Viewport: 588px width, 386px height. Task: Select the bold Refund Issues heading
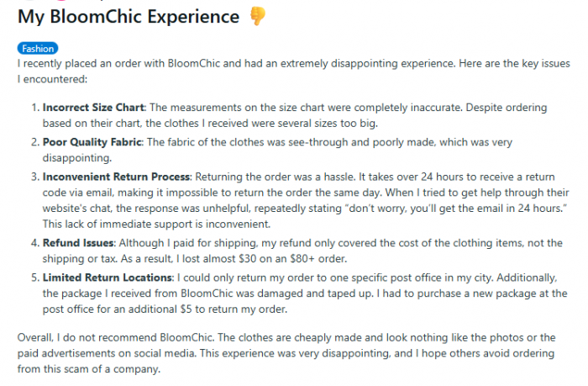(78, 242)
